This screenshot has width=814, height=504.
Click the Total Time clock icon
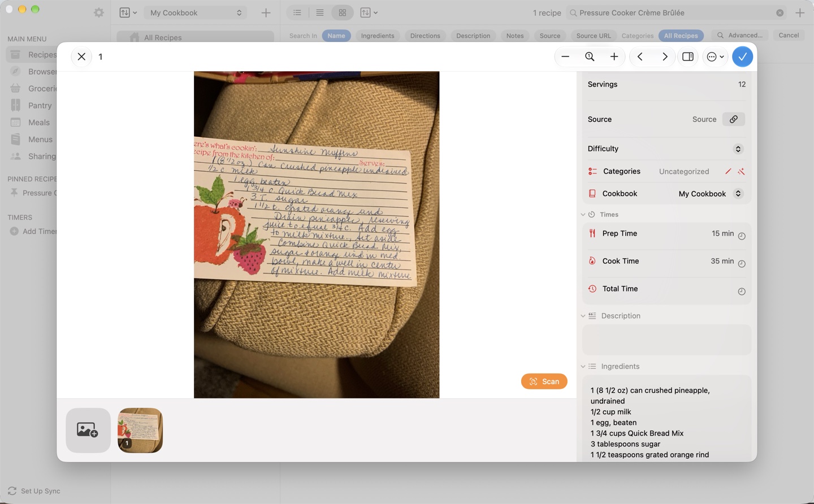[x=742, y=292]
